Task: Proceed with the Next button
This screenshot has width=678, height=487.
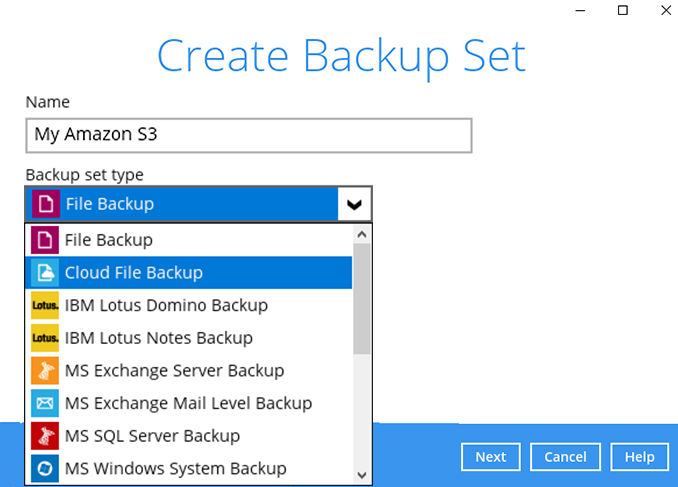Action: tap(491, 457)
